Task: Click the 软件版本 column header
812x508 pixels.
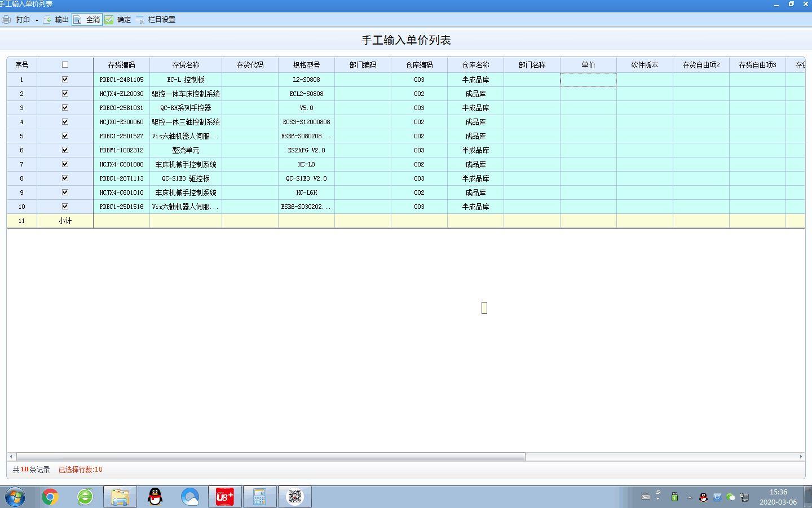Action: point(645,65)
